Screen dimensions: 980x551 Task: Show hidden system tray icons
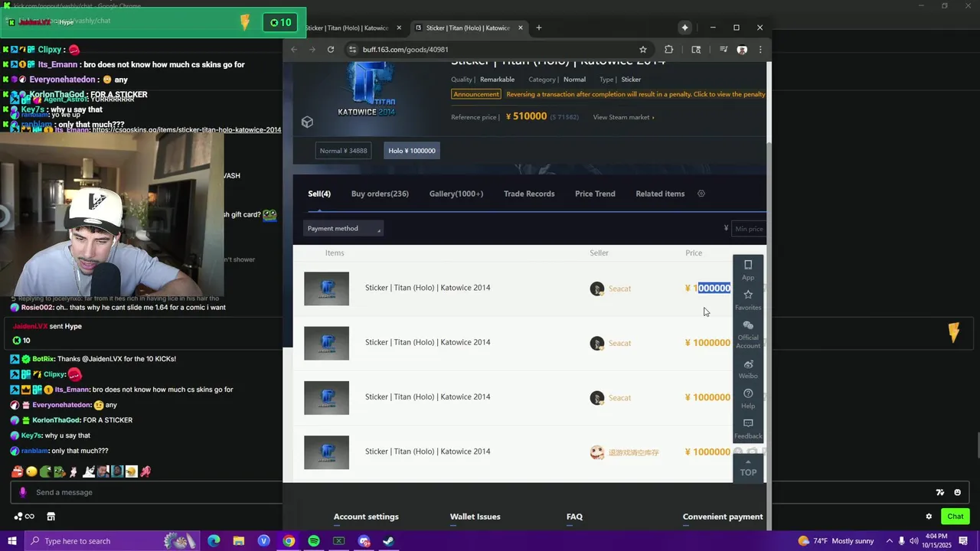(x=889, y=541)
